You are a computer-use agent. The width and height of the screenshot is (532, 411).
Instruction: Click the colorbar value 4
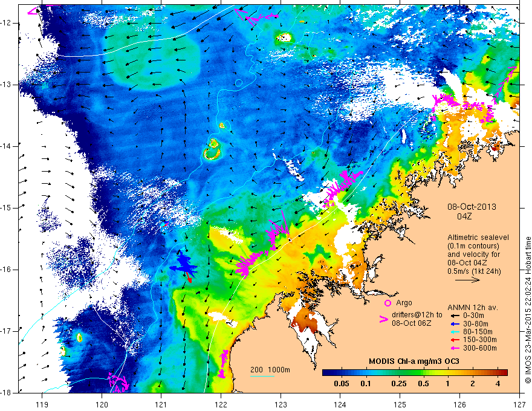click(498, 384)
